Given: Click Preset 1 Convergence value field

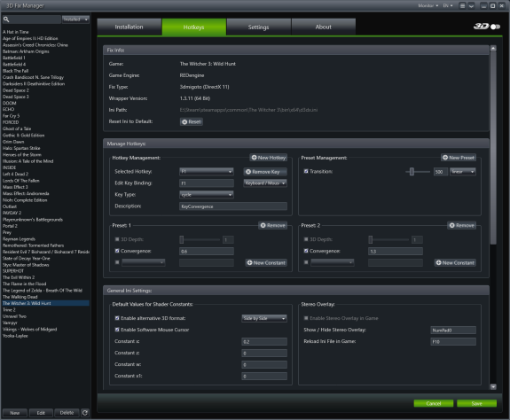Looking at the screenshot, I should pos(206,251).
